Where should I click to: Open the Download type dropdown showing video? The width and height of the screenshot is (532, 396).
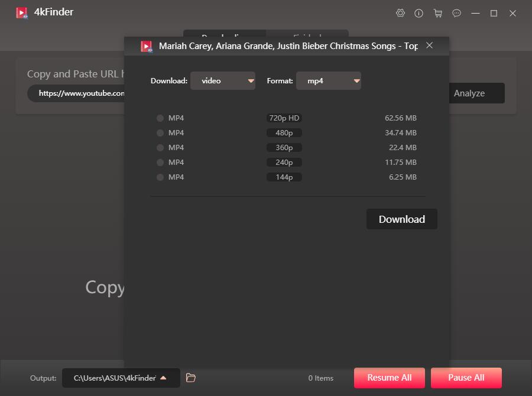click(x=223, y=81)
